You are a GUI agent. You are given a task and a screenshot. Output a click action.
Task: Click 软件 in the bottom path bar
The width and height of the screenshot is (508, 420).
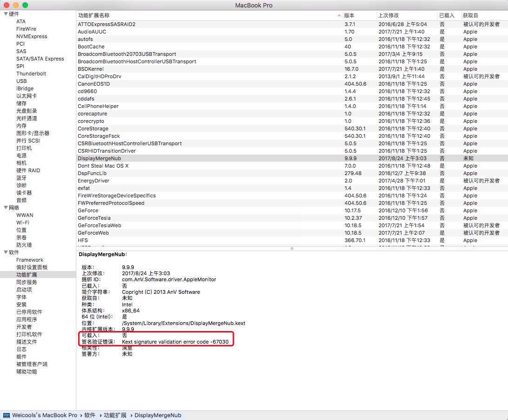coord(90,415)
